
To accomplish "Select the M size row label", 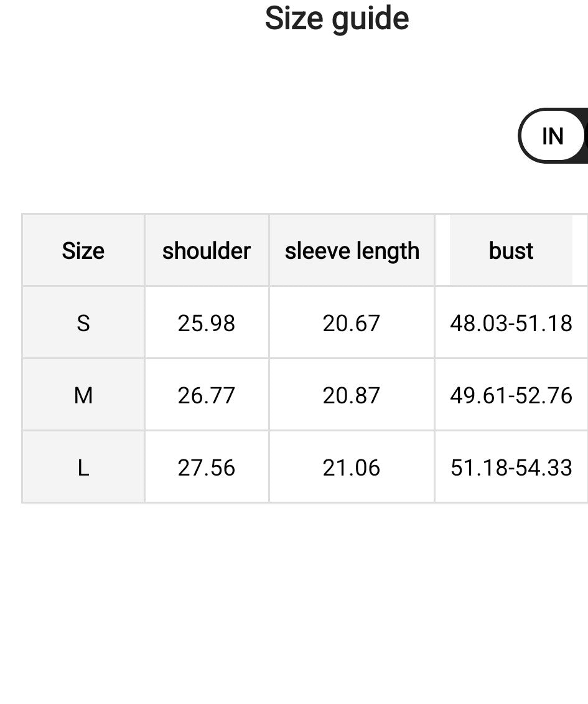I will coord(83,394).
